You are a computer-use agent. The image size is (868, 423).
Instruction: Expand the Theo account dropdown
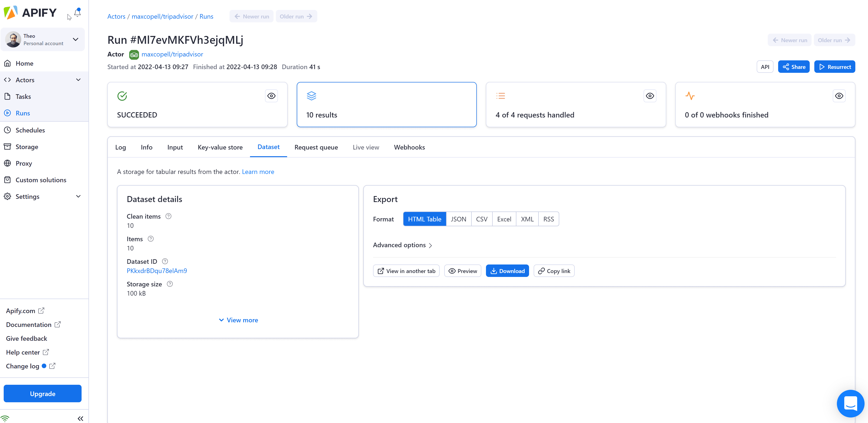76,39
